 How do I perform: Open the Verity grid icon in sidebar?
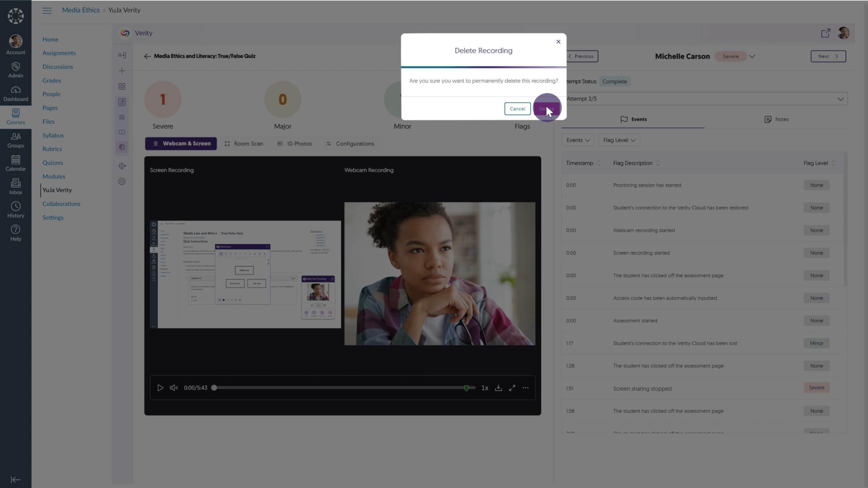click(122, 86)
